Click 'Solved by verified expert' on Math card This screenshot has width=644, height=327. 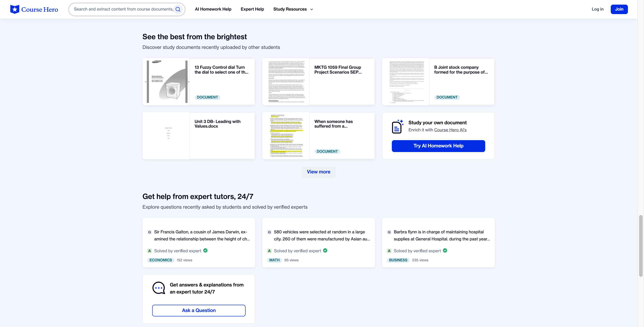[297, 251]
